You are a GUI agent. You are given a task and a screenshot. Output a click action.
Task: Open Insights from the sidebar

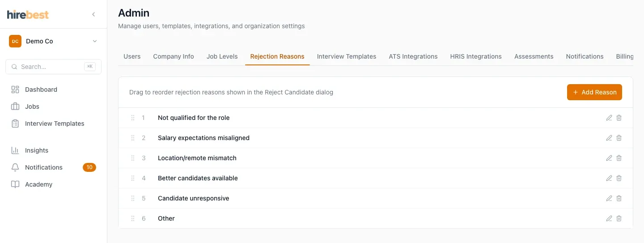[53, 150]
